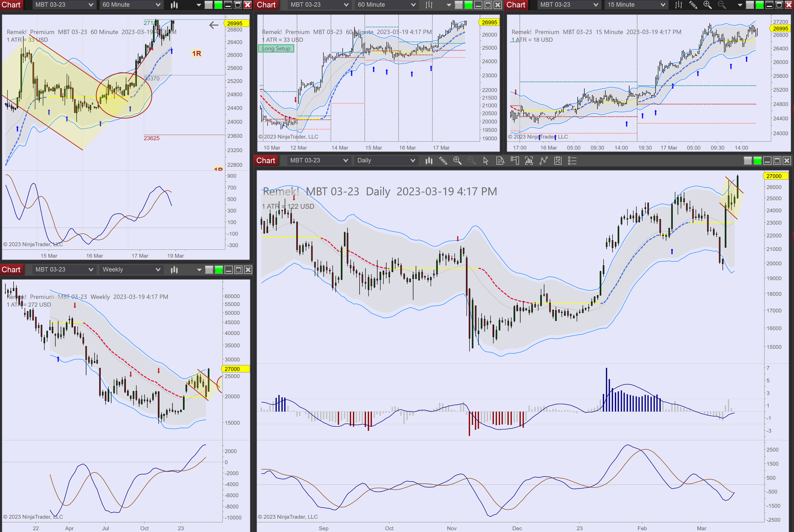Click the Long Setup label button
Image resolution: width=794 pixels, height=532 pixels.
pos(276,49)
